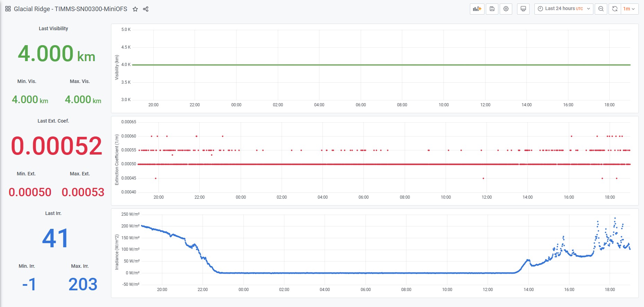644x307 pixels.
Task: Star the Glacial Ridge dashboard as favorite
Action: (x=135, y=9)
